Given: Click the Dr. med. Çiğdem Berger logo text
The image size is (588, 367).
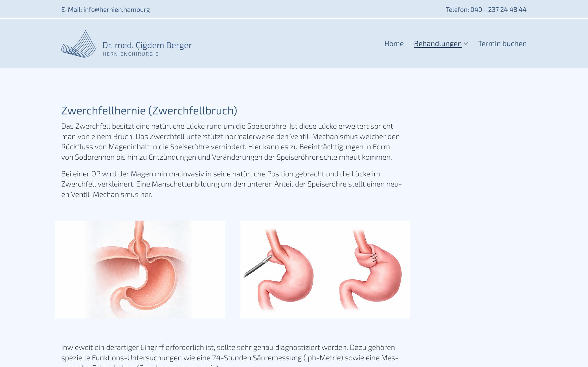Looking at the screenshot, I should [147, 45].
